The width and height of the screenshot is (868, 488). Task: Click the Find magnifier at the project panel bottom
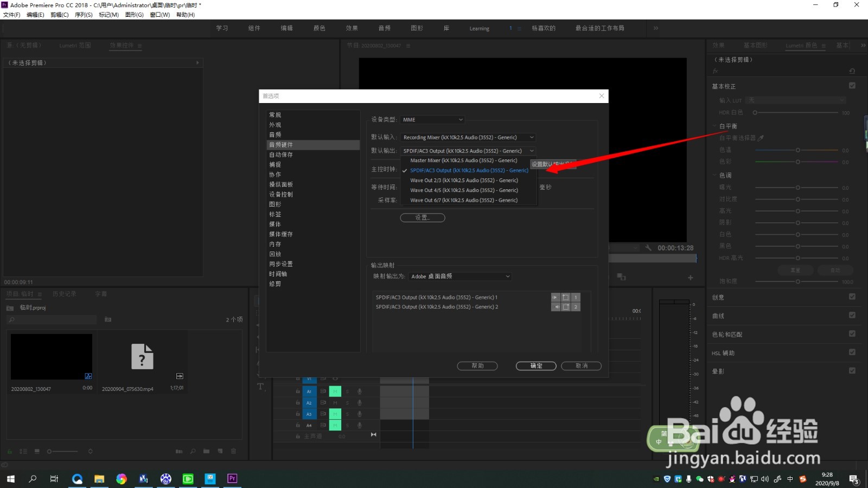(x=193, y=451)
